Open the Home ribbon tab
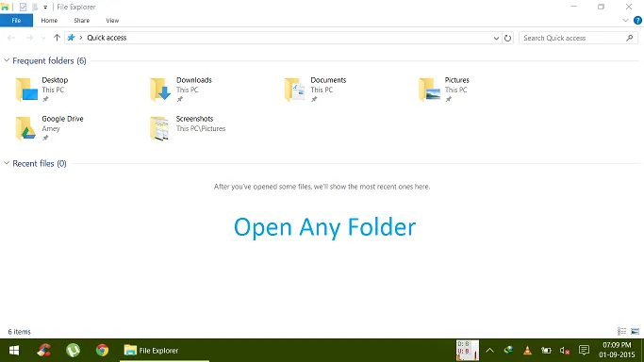The height and width of the screenshot is (362, 644). [x=49, y=20]
